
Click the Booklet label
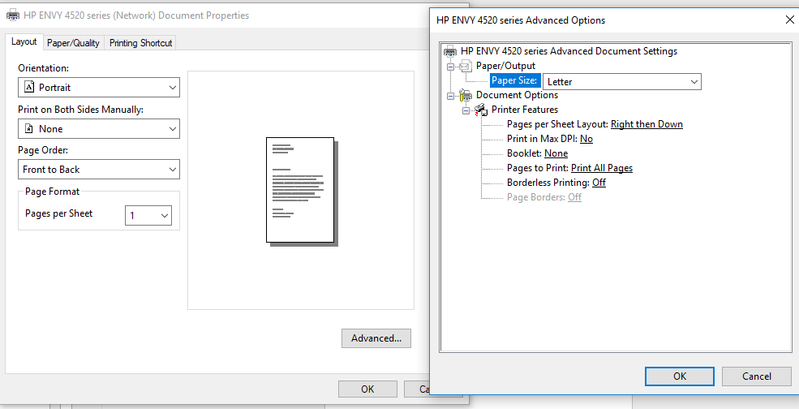coord(524,153)
